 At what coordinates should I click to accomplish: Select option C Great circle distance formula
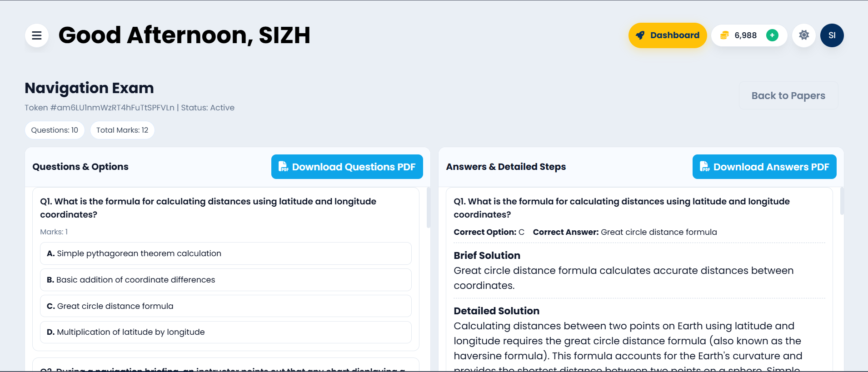(x=225, y=306)
